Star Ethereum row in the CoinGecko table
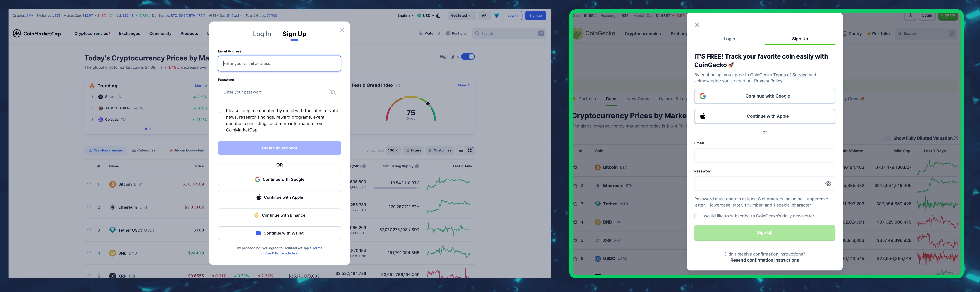 tap(575, 185)
